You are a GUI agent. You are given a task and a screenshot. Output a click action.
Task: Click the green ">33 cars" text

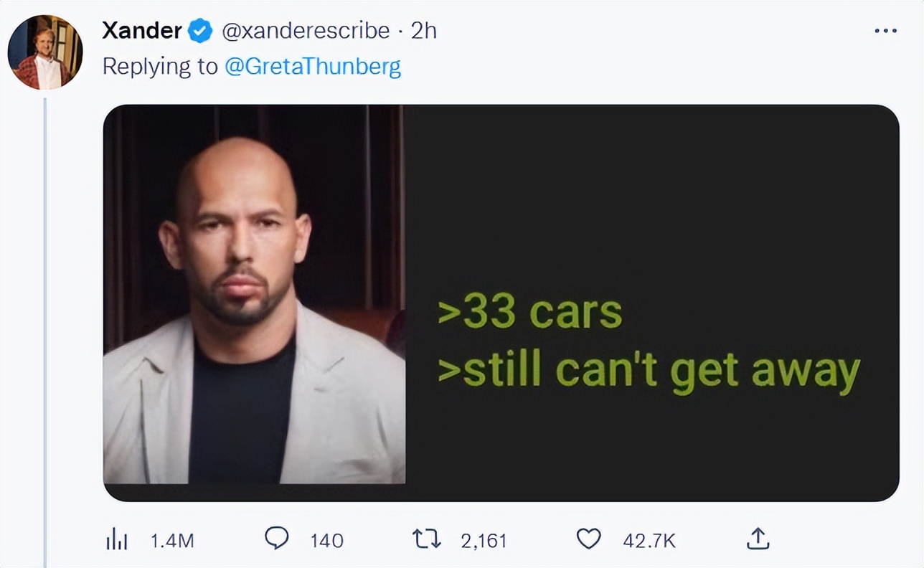(x=529, y=312)
